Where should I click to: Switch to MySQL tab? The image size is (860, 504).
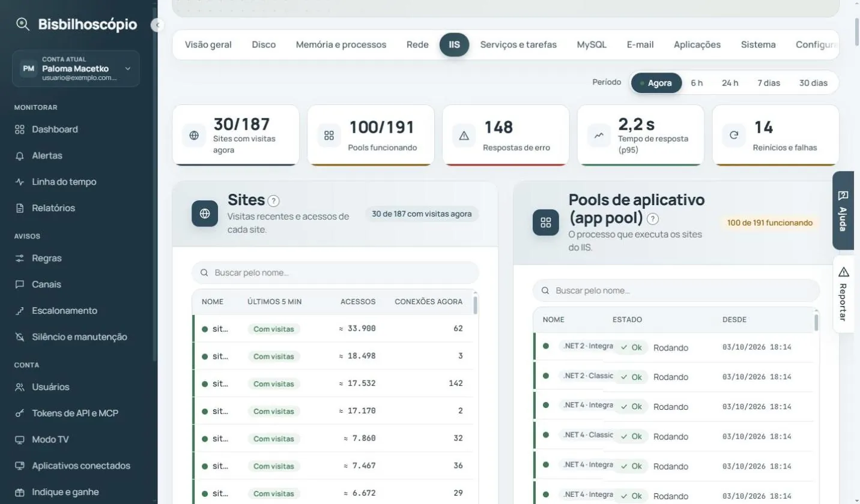pyautogui.click(x=592, y=44)
